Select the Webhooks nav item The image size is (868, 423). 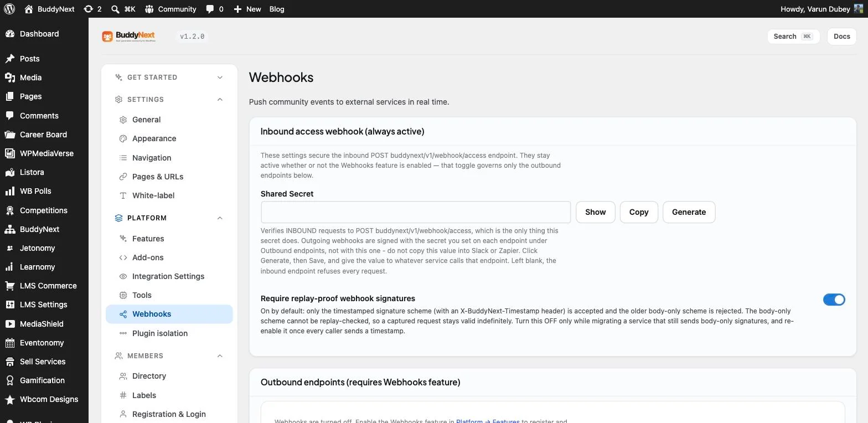[x=169, y=314]
